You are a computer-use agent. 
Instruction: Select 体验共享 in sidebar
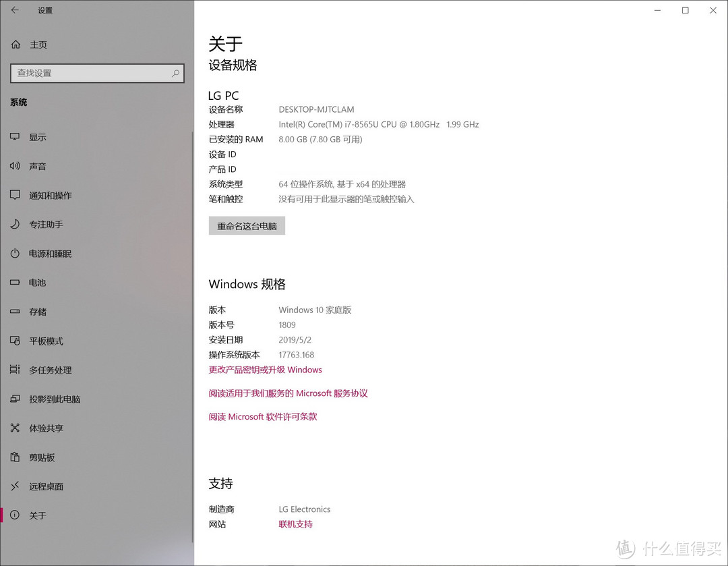(x=46, y=428)
